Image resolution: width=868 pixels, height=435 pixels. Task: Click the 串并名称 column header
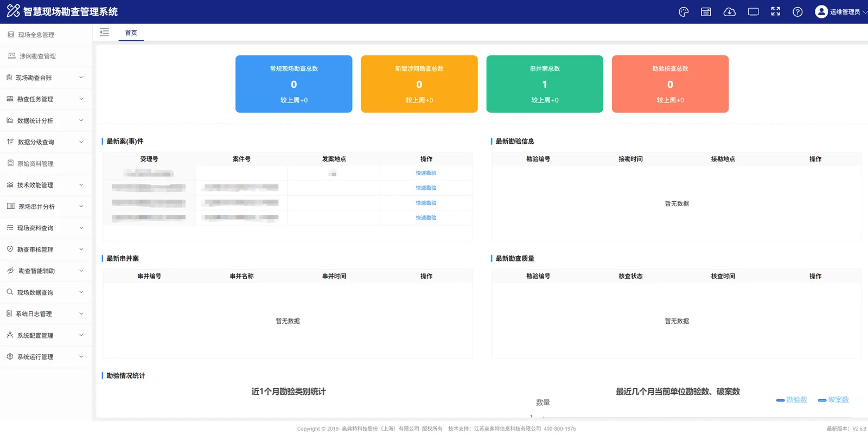coord(241,276)
